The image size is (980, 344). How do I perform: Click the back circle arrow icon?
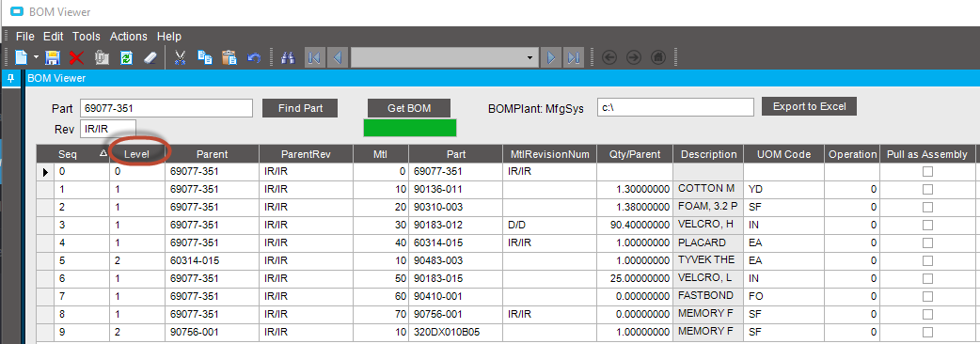(609, 58)
